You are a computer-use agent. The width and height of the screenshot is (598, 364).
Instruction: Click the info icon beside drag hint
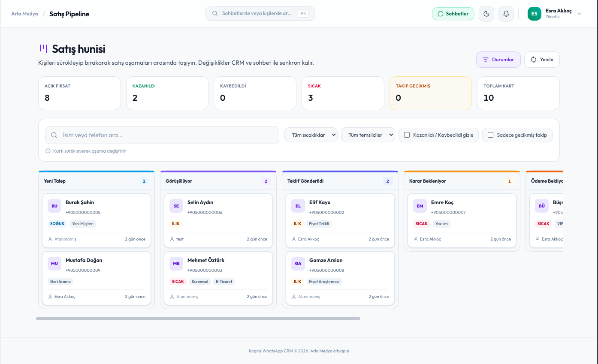coord(48,151)
